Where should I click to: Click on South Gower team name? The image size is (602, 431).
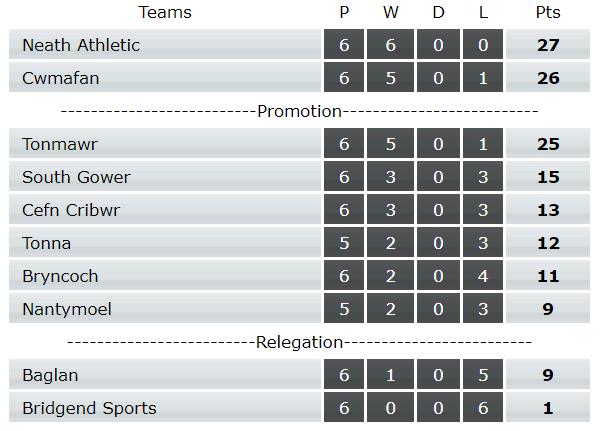[x=76, y=177]
